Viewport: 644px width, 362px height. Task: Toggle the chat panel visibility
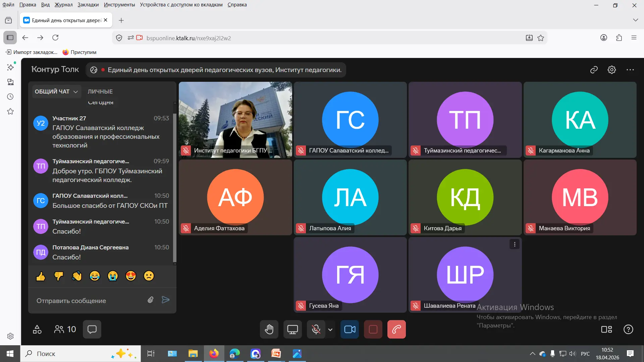[92, 329]
